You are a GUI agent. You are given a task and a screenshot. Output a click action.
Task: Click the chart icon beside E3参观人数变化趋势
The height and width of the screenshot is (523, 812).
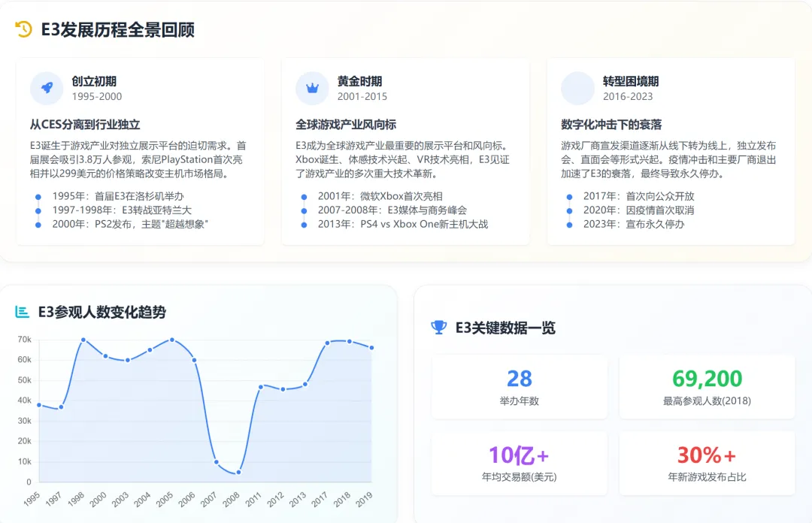pos(23,312)
